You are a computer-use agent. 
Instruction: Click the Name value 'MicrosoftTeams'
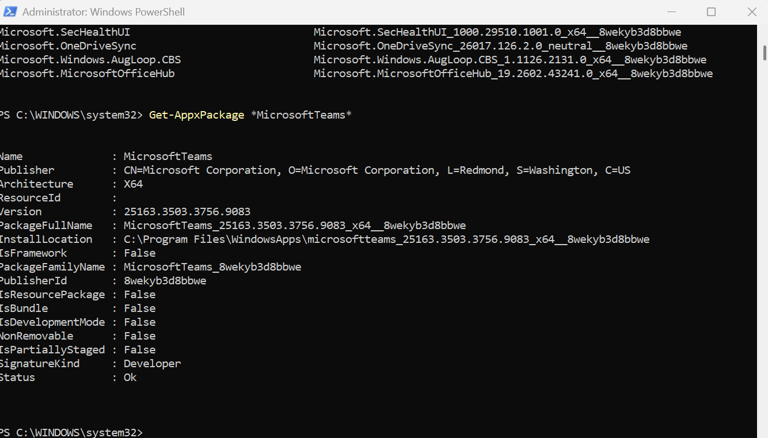coord(168,156)
